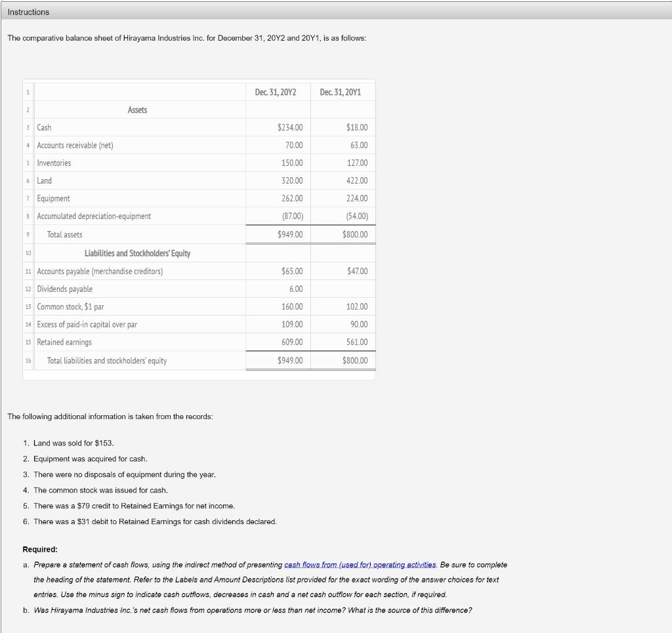Click the Land row label

pyautogui.click(x=45, y=180)
